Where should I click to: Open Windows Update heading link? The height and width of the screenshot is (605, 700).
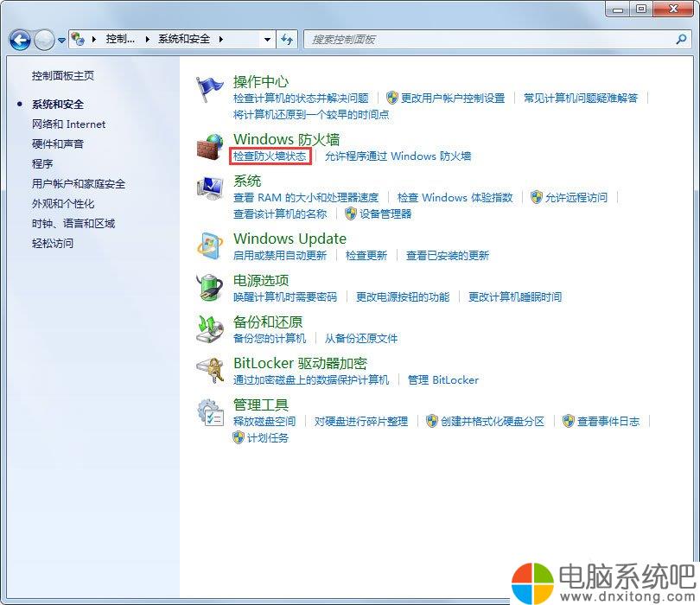[290, 239]
